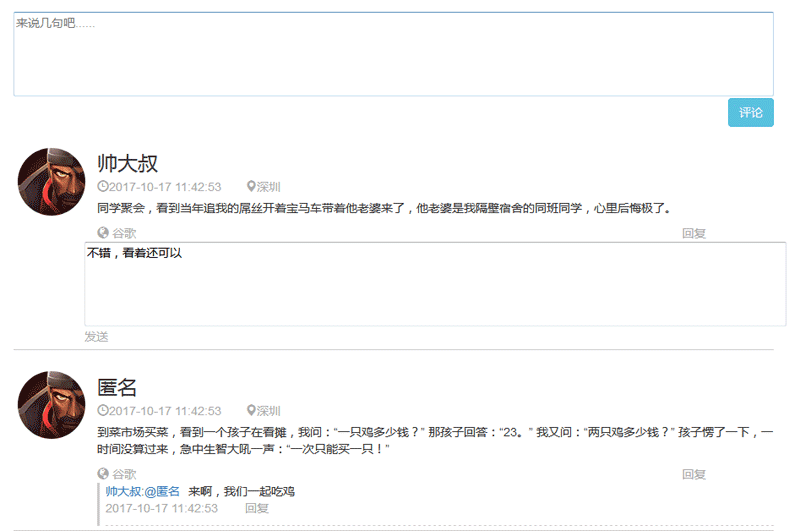Click the clock icon in 帅大叔's comment

coord(103,187)
